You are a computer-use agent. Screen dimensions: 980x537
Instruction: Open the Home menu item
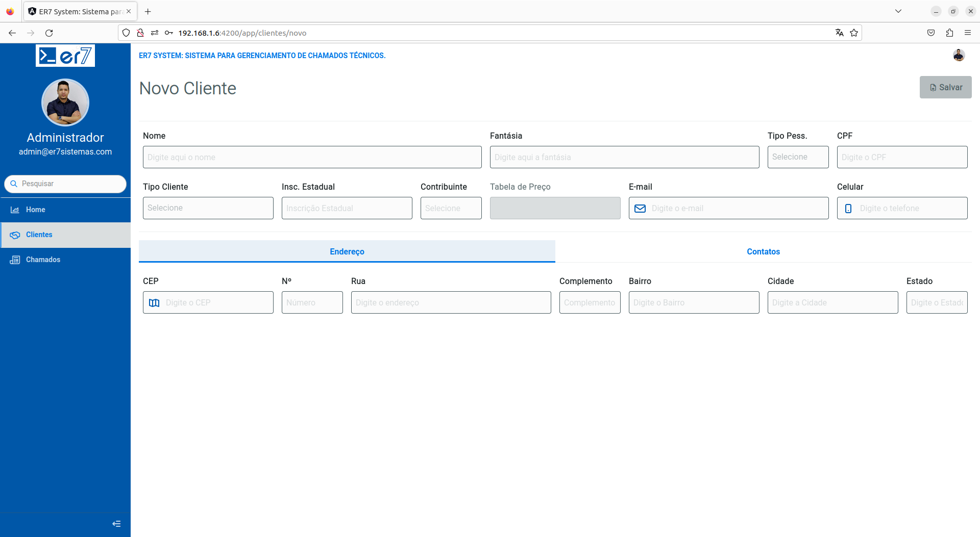(65, 210)
